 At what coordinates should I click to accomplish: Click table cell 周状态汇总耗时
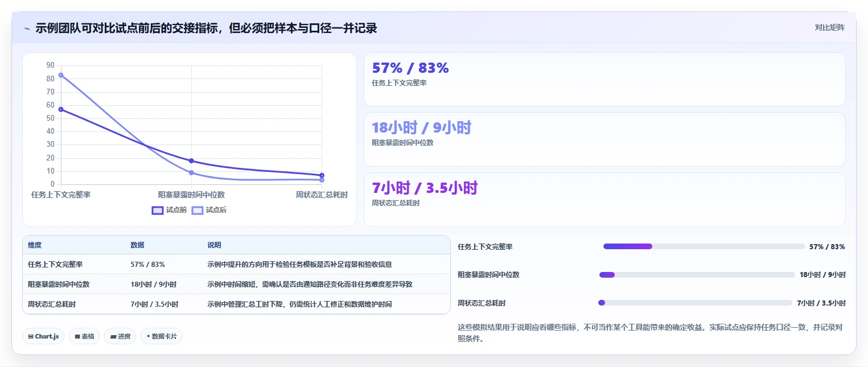coord(52,304)
